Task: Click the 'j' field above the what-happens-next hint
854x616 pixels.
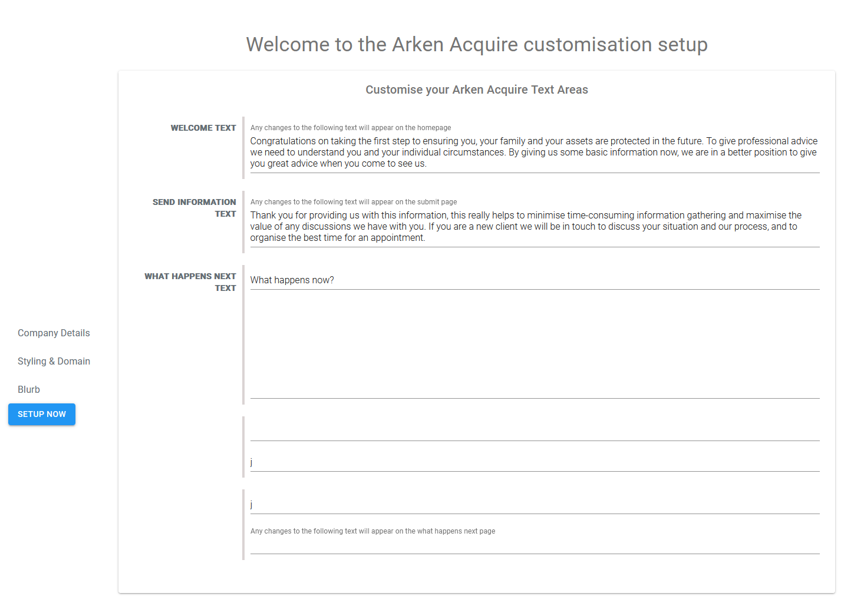Action: coord(534,505)
